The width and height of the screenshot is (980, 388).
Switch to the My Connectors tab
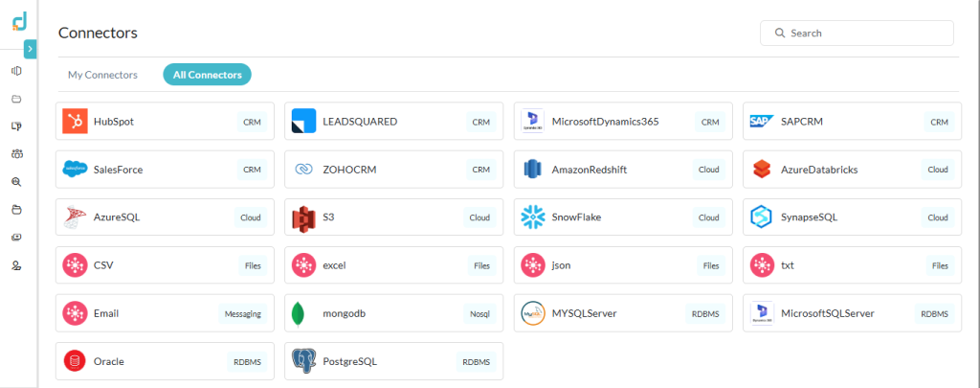102,75
